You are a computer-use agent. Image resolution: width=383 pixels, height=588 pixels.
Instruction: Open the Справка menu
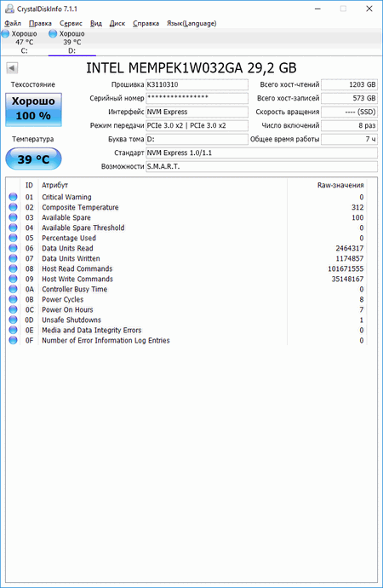pyautogui.click(x=146, y=23)
